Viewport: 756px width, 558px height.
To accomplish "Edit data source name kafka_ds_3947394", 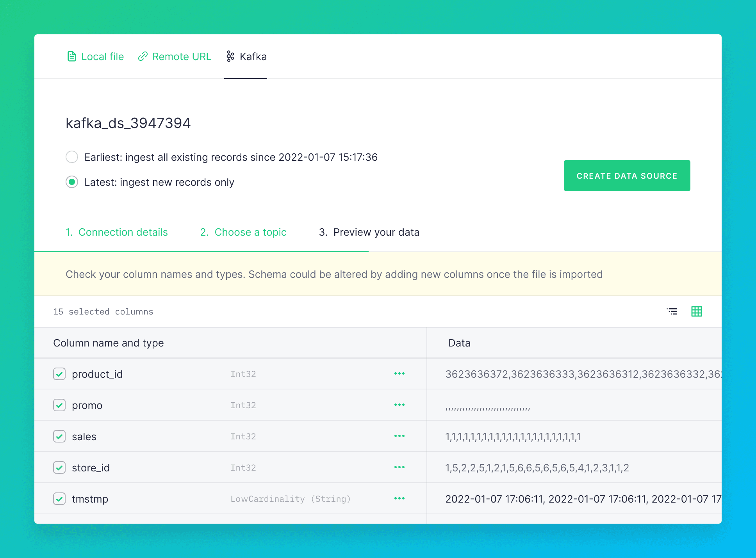I will pyautogui.click(x=128, y=123).
